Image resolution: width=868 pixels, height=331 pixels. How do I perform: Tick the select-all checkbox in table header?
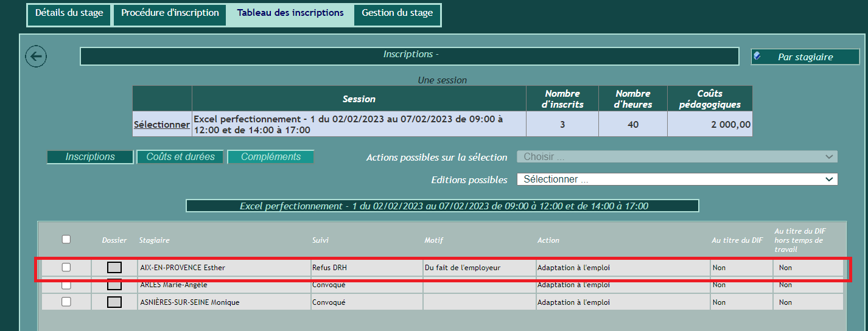point(66,240)
